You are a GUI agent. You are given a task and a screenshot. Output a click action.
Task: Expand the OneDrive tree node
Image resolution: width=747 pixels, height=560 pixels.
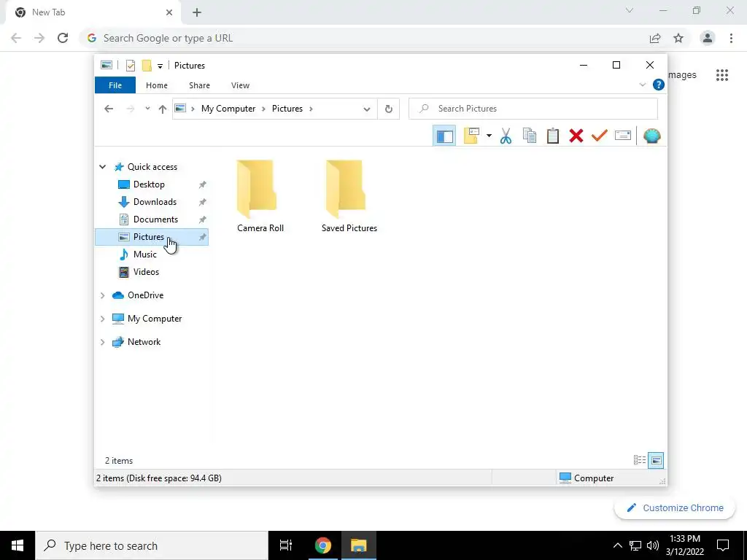pyautogui.click(x=102, y=296)
